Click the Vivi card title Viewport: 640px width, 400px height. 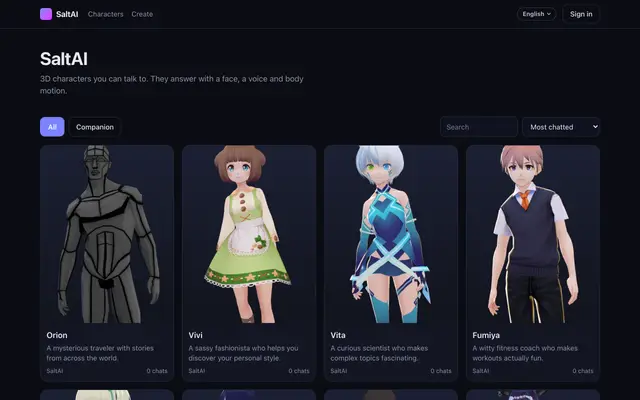point(196,335)
